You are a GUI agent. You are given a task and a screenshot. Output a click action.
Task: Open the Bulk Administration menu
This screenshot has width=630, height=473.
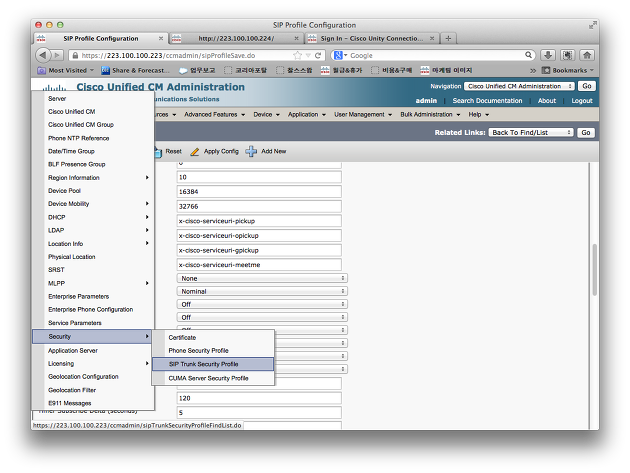(x=430, y=115)
